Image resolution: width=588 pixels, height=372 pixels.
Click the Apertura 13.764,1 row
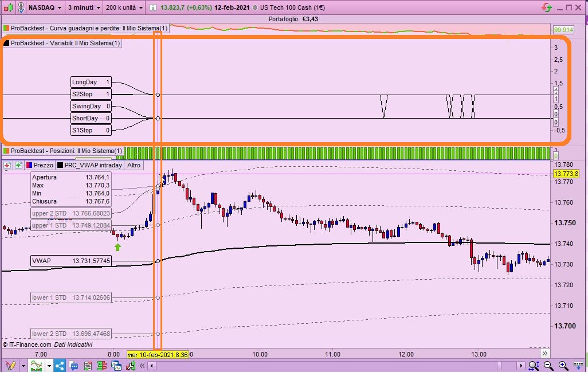tap(71, 177)
